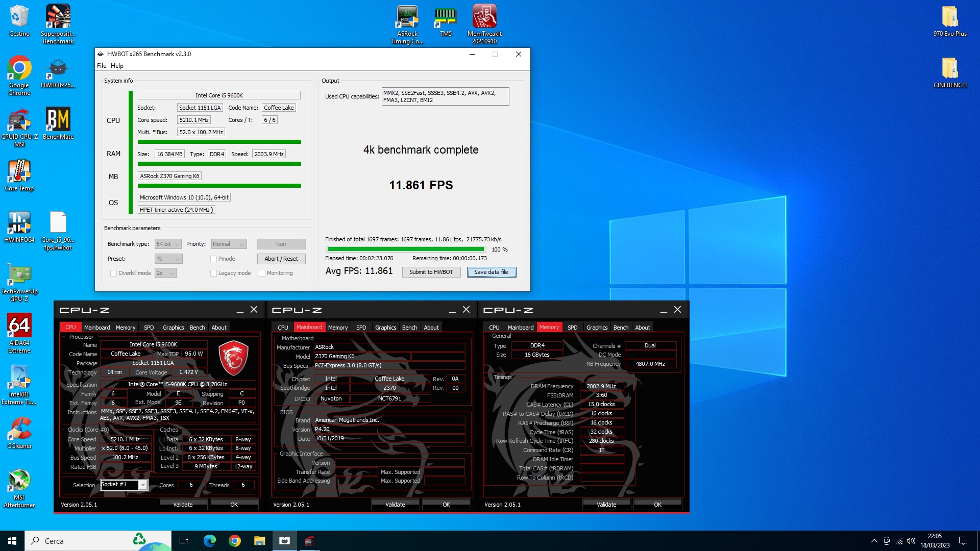Click Validate in first CPU-Z window
980x551 pixels.
183,505
